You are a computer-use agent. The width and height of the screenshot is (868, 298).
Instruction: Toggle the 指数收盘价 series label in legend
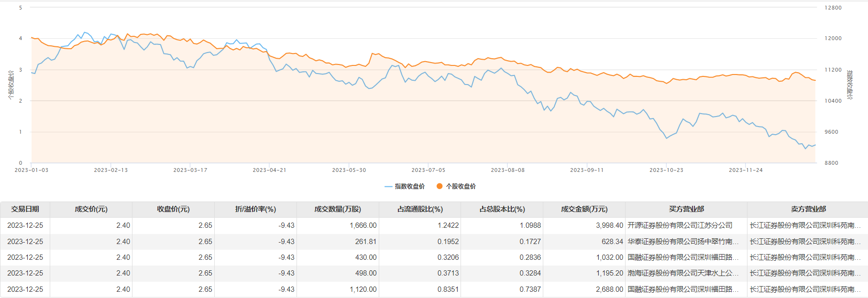pyautogui.click(x=409, y=187)
